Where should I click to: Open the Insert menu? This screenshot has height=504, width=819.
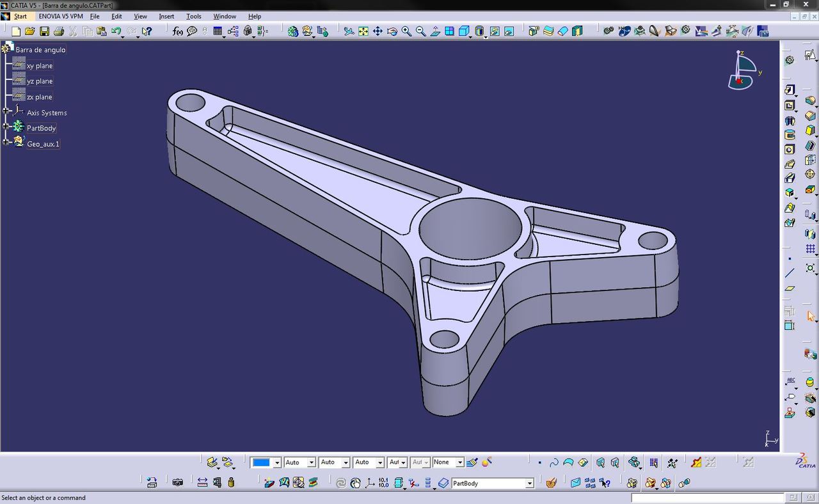coord(166,16)
